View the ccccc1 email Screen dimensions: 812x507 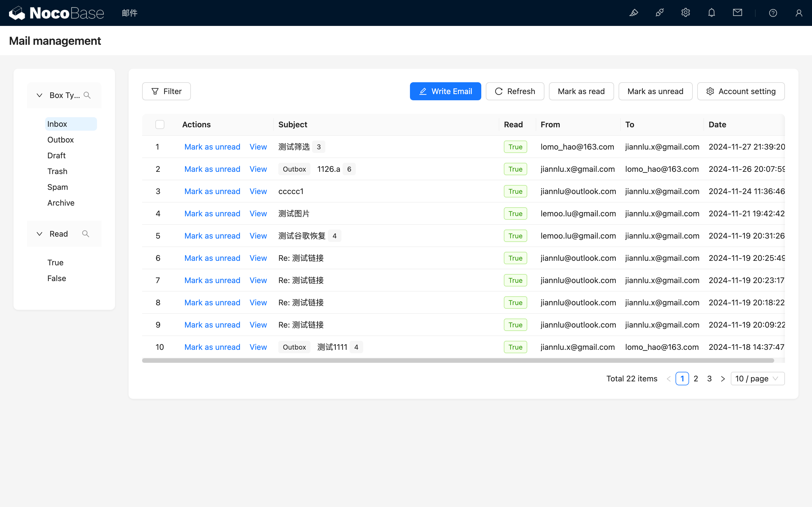pyautogui.click(x=258, y=192)
